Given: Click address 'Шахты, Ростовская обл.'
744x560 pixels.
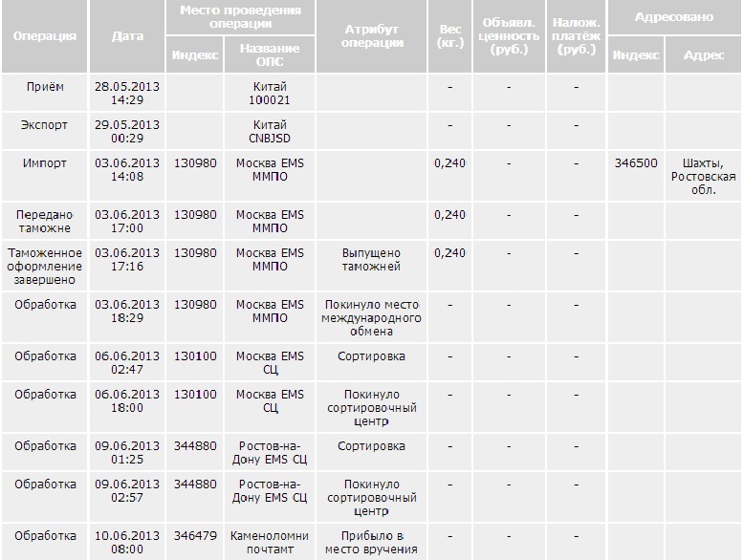Looking at the screenshot, I should 703,177.
